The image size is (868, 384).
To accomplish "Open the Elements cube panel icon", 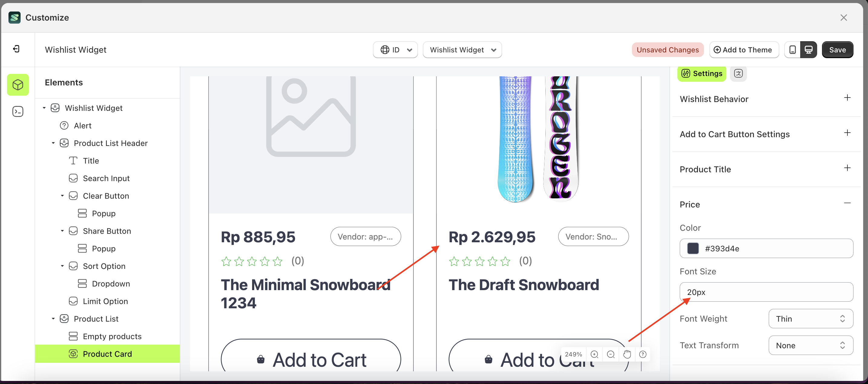I will coord(18,84).
